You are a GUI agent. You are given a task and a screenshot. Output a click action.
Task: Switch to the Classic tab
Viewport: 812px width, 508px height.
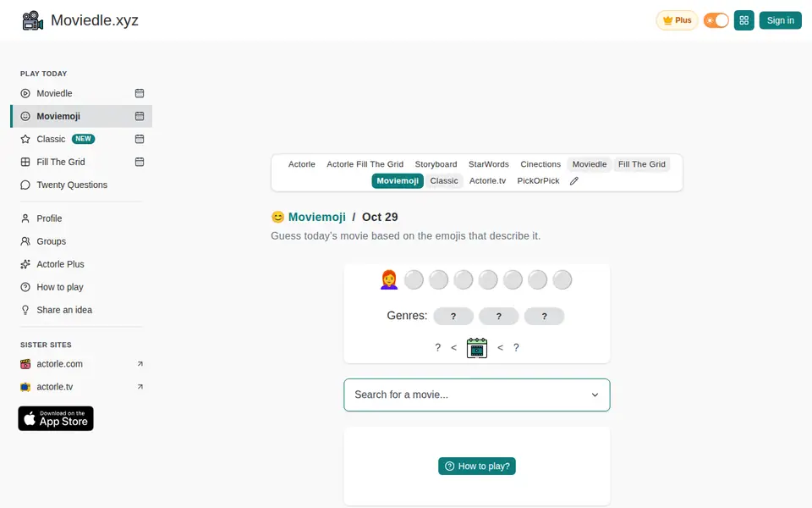pos(444,181)
